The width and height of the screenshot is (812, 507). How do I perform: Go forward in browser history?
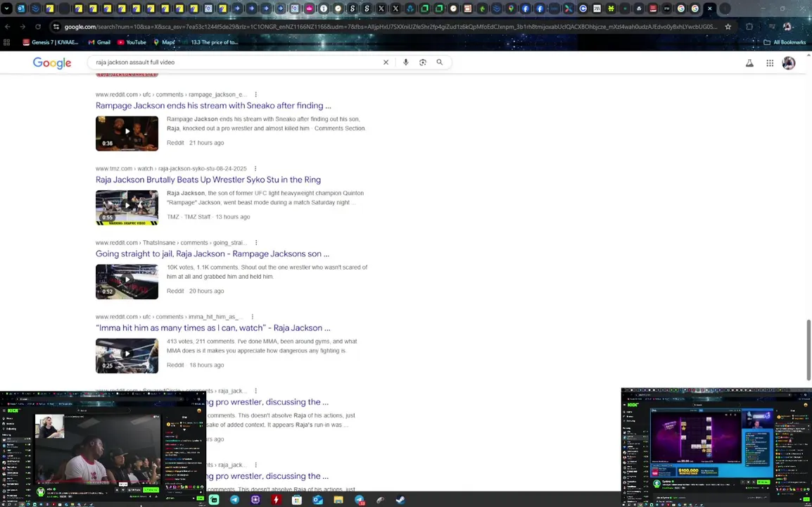pos(23,27)
